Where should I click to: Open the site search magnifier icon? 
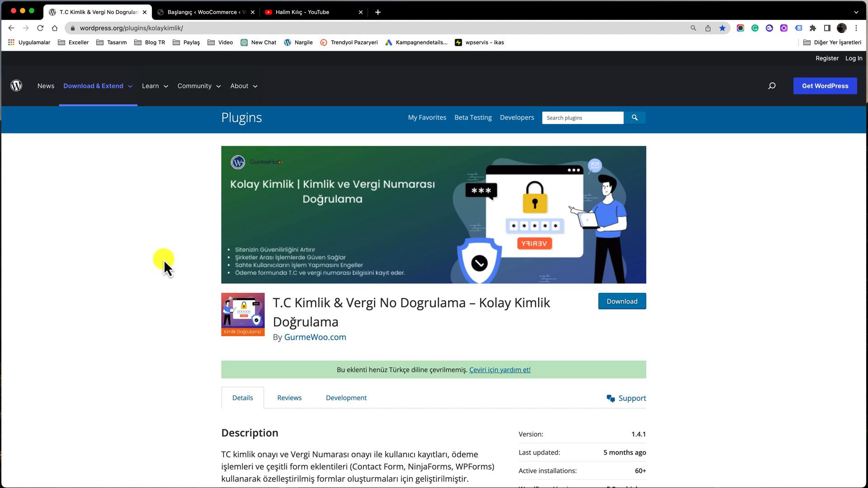coord(772,86)
